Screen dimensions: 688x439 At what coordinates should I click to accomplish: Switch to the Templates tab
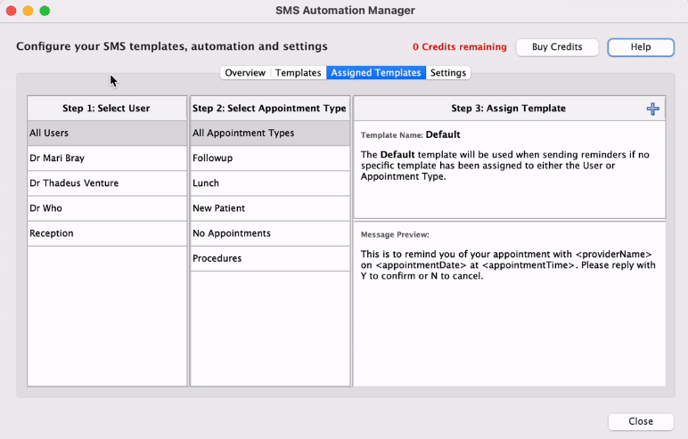pos(298,73)
